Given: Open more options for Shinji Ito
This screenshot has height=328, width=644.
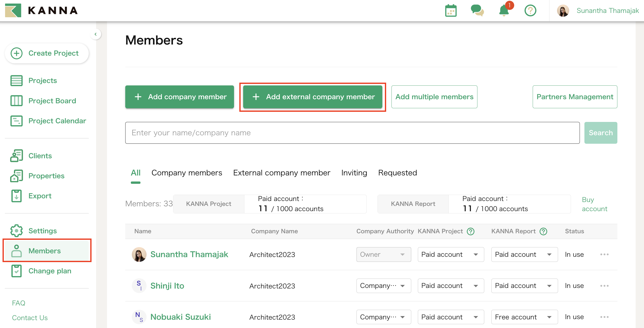Looking at the screenshot, I should [604, 286].
